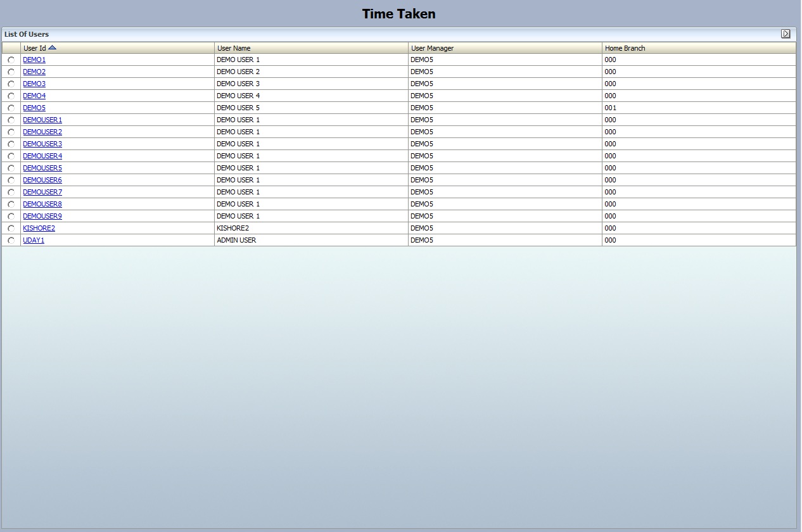Choose the DEMOUSER9 row radio button
Screen dimensions: 802x532
(x=11, y=217)
